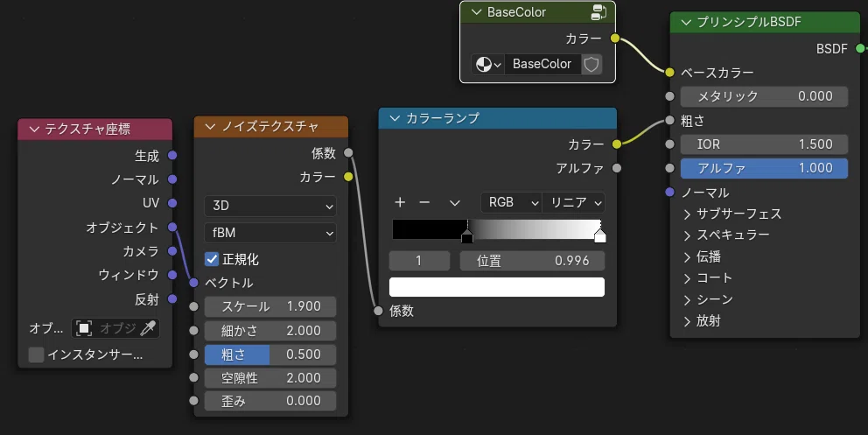Click the BaseColor image name field
Image resolution: width=868 pixels, height=435 pixels.
click(542, 64)
